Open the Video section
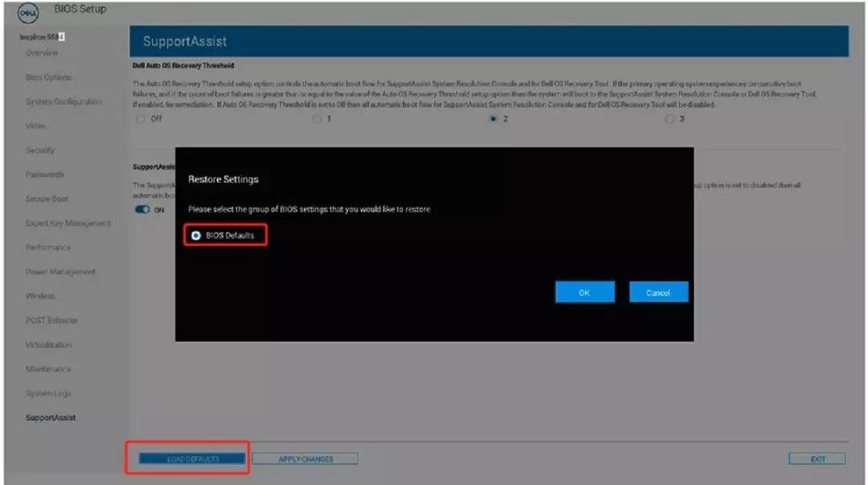This screenshot has height=485, width=868. (x=35, y=126)
